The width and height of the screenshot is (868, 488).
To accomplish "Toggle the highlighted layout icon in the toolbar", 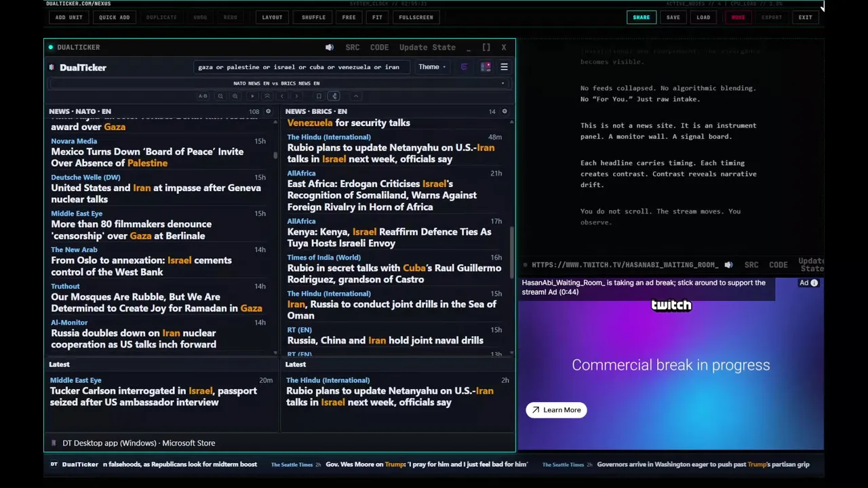I will pos(334,96).
